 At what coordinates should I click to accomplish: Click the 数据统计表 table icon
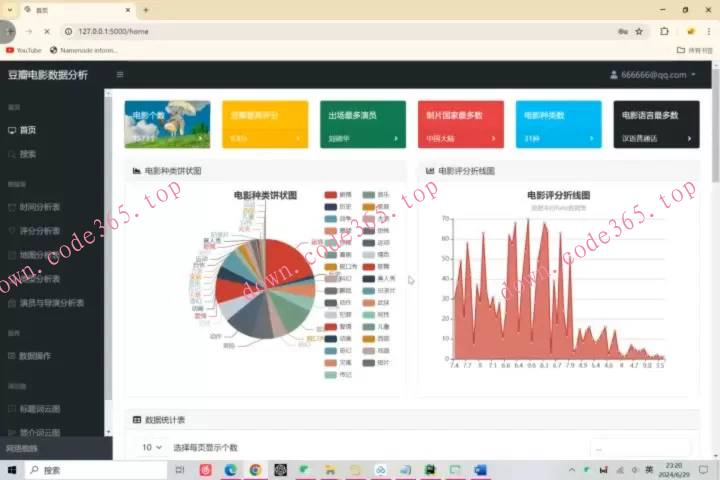click(x=136, y=420)
